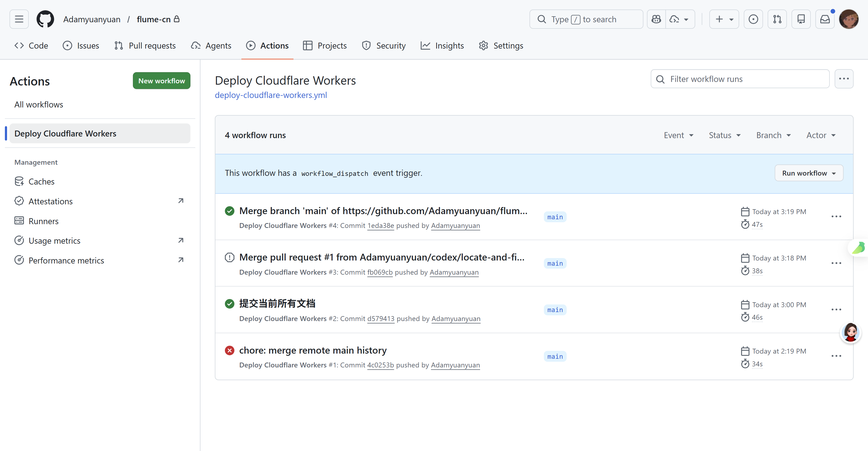Click the warning status icon for run #3
Viewport: 868px width, 451px height.
229,258
